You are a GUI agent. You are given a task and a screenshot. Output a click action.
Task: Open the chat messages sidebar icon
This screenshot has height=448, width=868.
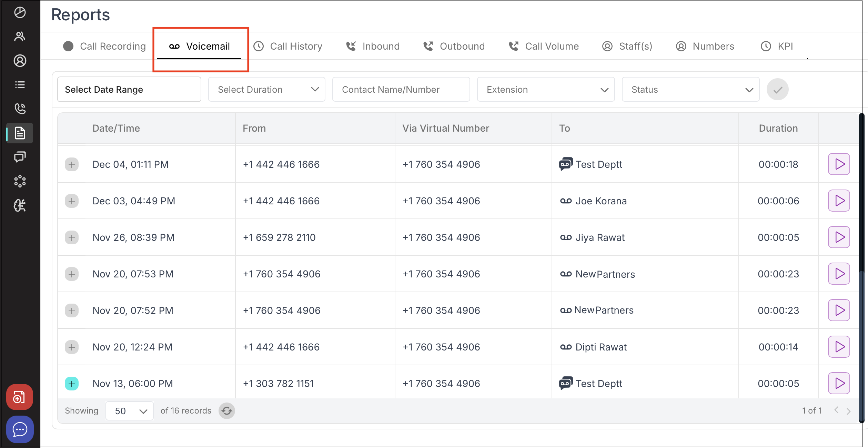tap(20, 157)
